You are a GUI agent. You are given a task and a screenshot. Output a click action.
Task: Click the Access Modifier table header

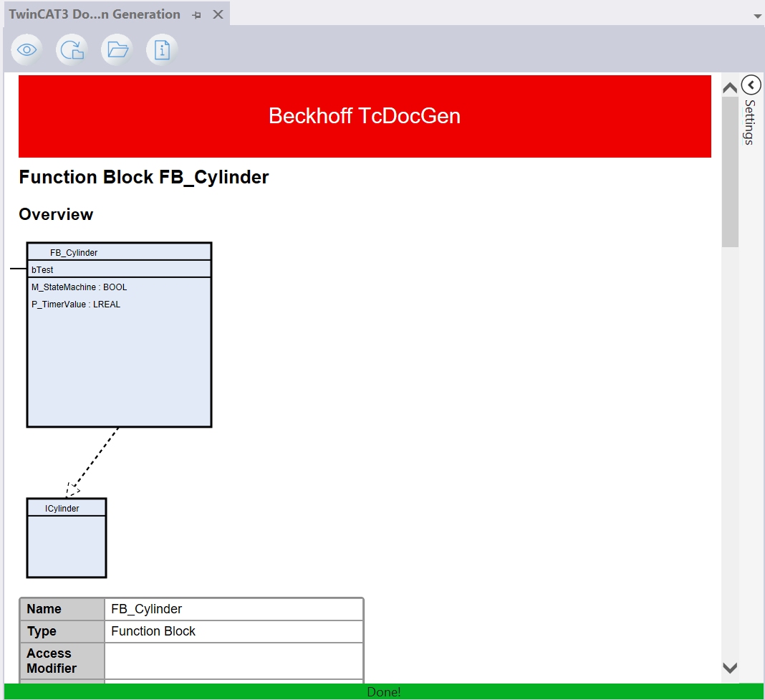click(x=62, y=661)
